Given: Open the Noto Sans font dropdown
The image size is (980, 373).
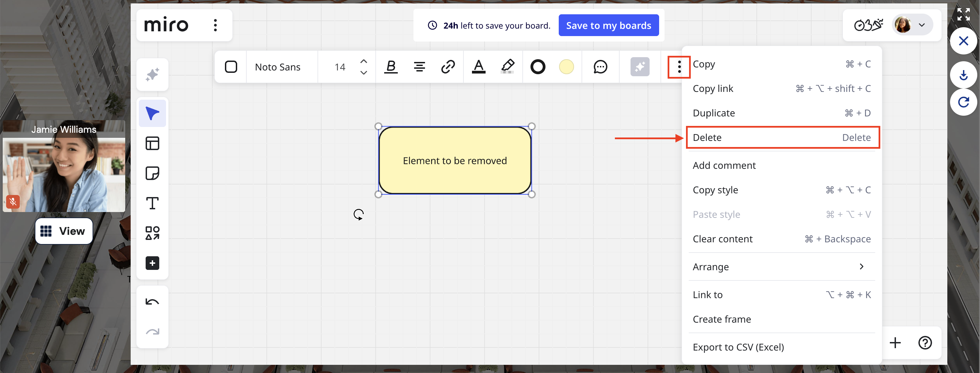Looking at the screenshot, I should coord(278,67).
